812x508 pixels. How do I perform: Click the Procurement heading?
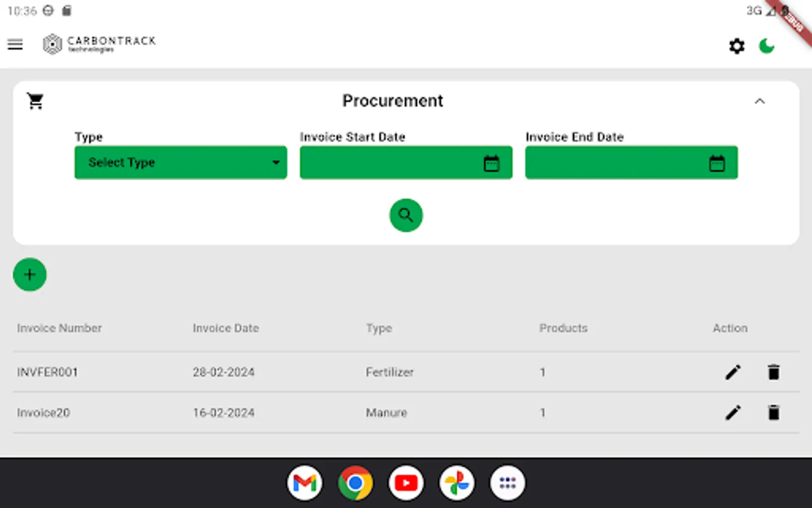392,100
